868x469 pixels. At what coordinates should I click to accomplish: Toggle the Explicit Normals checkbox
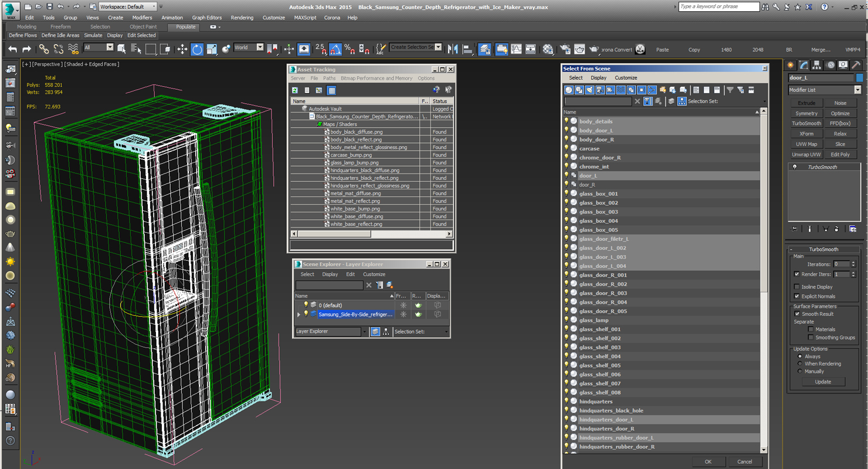click(796, 296)
